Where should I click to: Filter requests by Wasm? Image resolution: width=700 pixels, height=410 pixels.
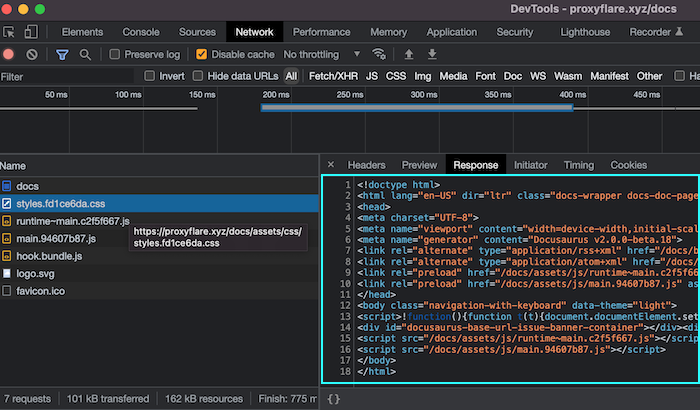tap(568, 76)
